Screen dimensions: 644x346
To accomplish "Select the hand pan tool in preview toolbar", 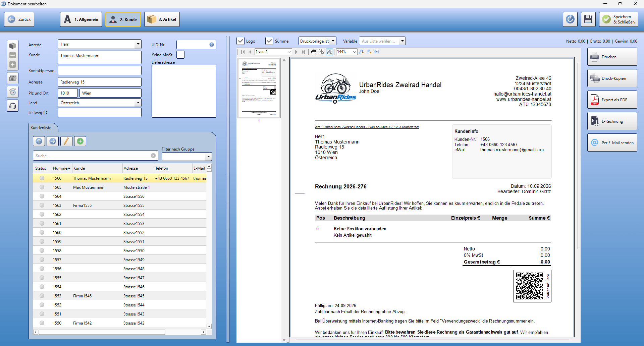I will pyautogui.click(x=314, y=52).
